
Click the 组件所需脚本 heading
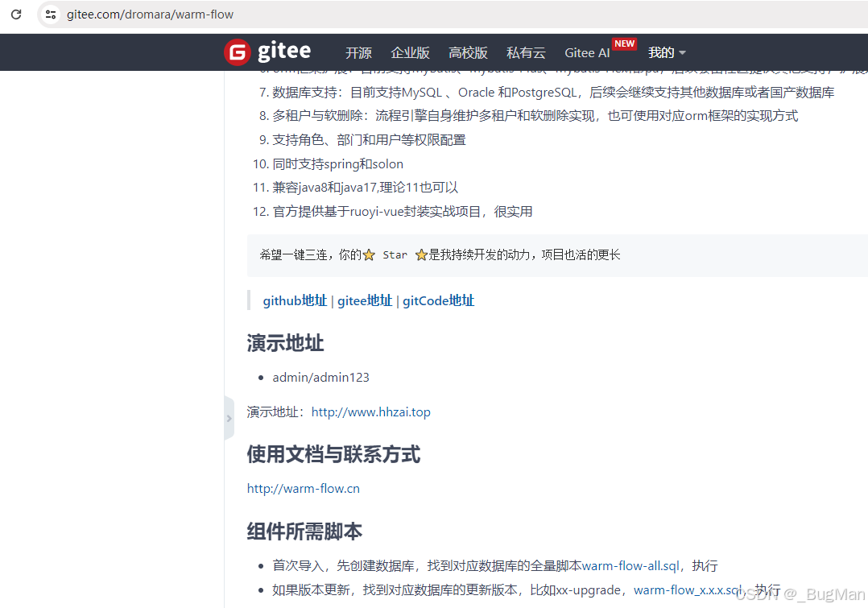(x=304, y=531)
